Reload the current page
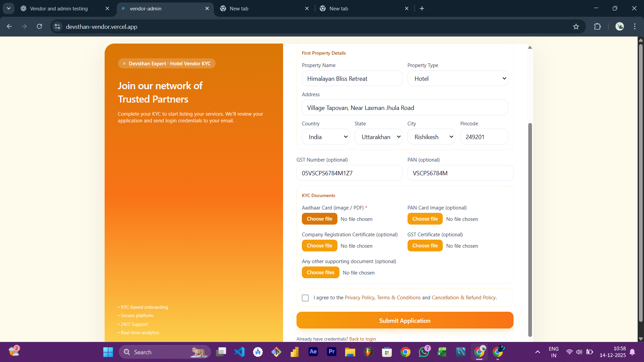Image resolution: width=644 pixels, height=362 pixels. [x=39, y=26]
